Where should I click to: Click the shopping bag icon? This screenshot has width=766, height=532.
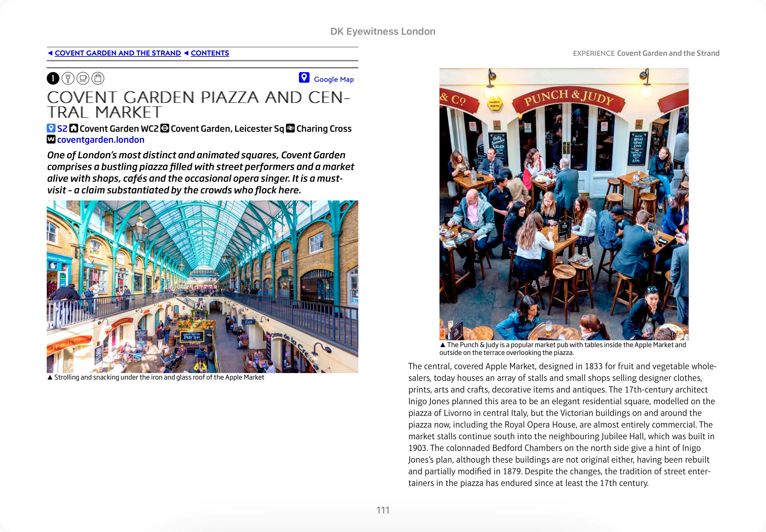pos(98,78)
